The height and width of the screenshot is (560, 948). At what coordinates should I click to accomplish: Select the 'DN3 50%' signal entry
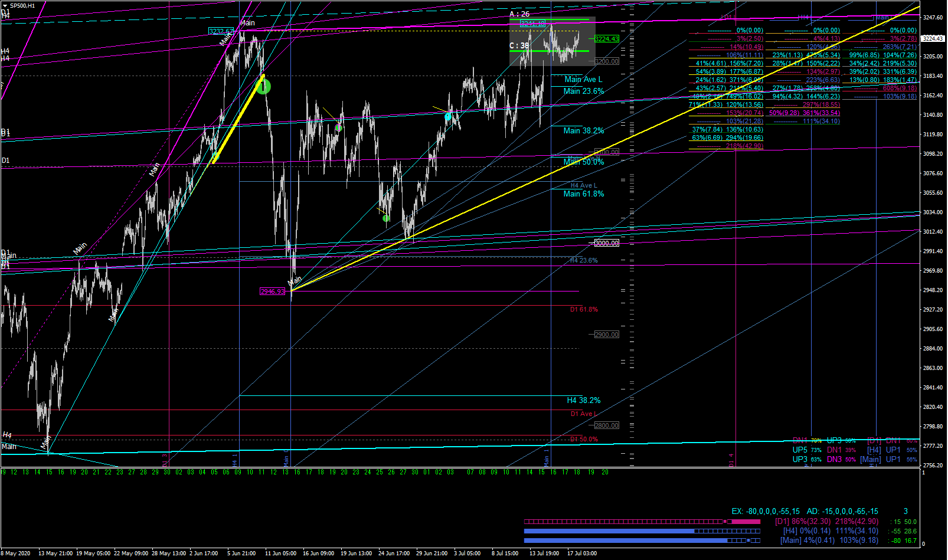tap(841, 459)
